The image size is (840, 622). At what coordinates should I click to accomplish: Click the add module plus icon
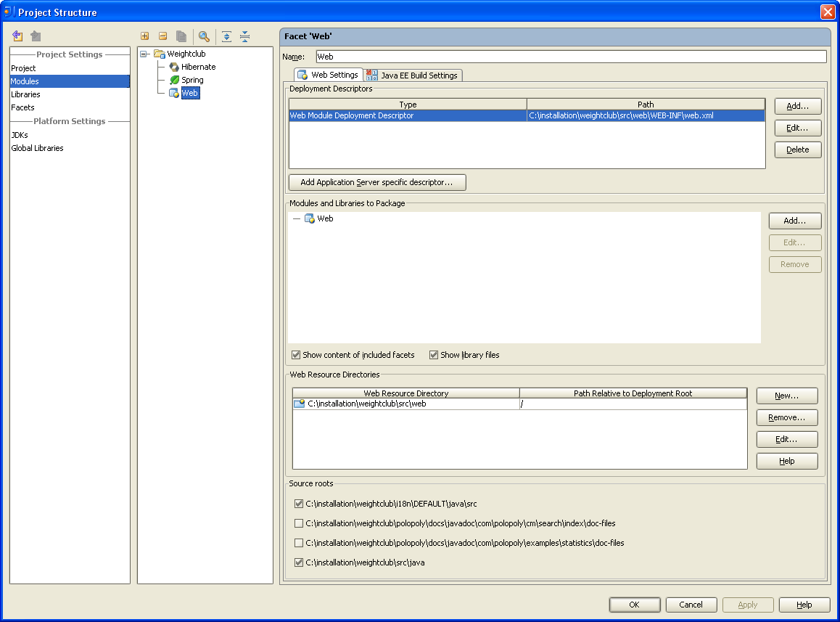(x=144, y=36)
